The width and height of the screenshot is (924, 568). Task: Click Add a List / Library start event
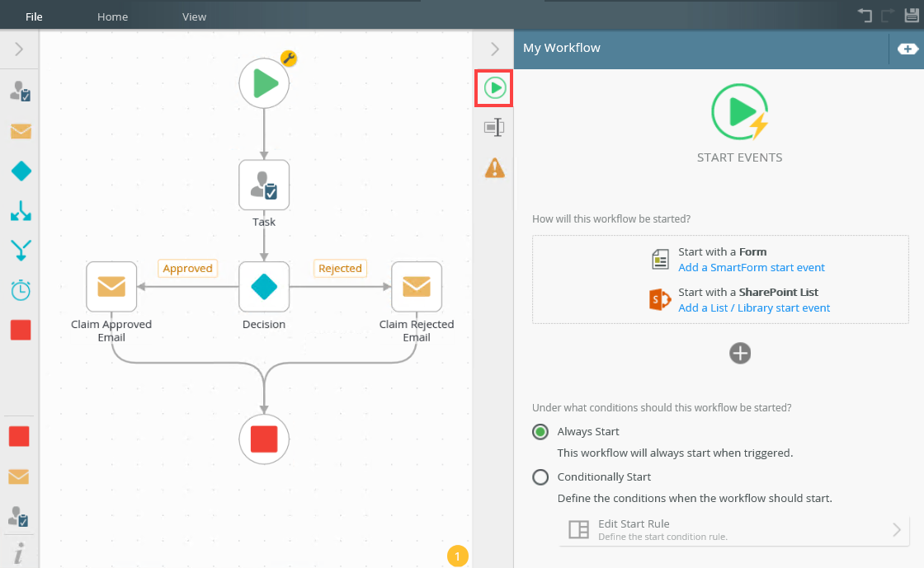[753, 307]
